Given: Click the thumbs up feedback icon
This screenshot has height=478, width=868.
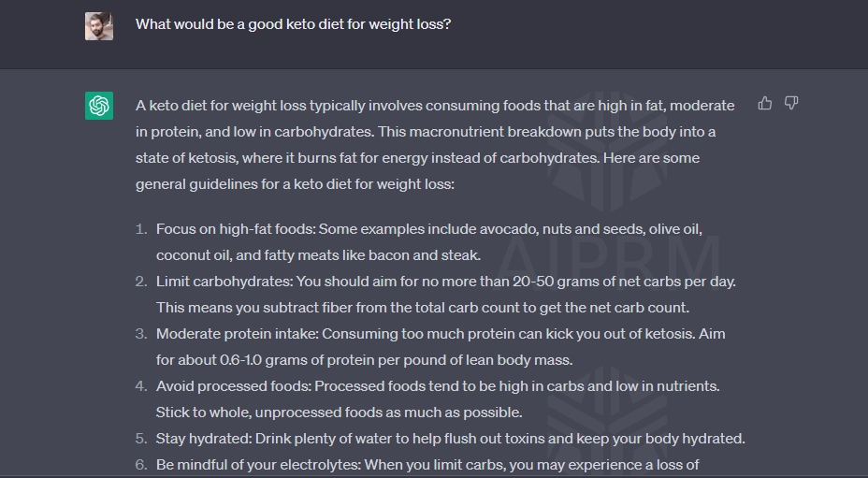Looking at the screenshot, I should point(764,103).
